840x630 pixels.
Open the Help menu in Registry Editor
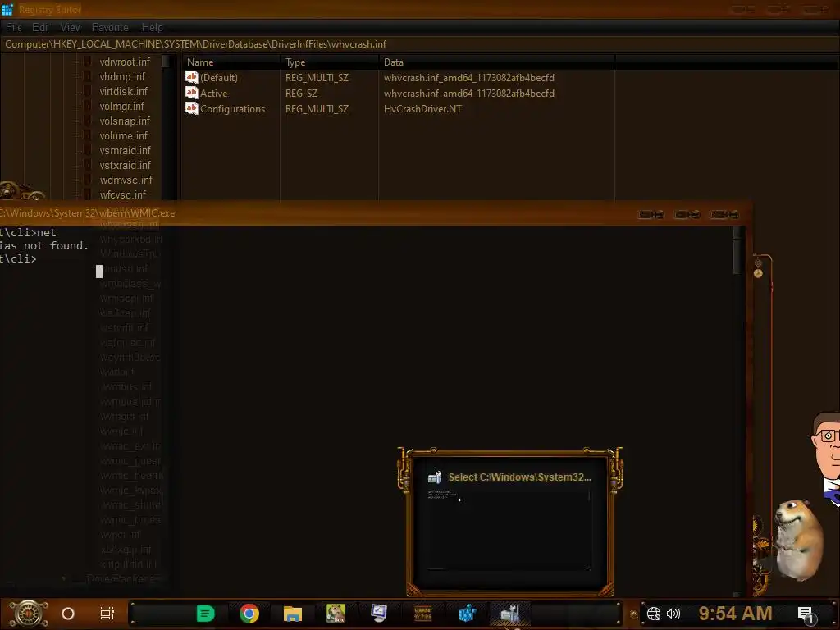click(x=152, y=27)
